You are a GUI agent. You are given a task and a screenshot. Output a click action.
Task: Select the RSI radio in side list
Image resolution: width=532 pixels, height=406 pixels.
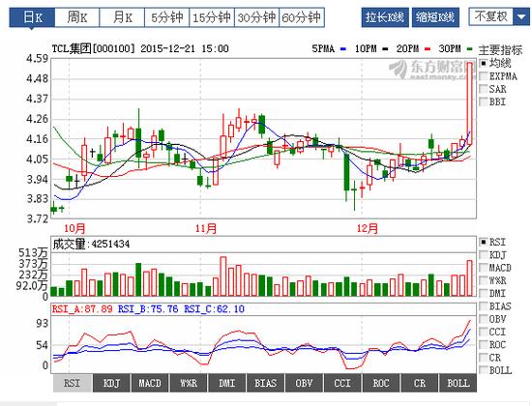pyautogui.click(x=484, y=242)
